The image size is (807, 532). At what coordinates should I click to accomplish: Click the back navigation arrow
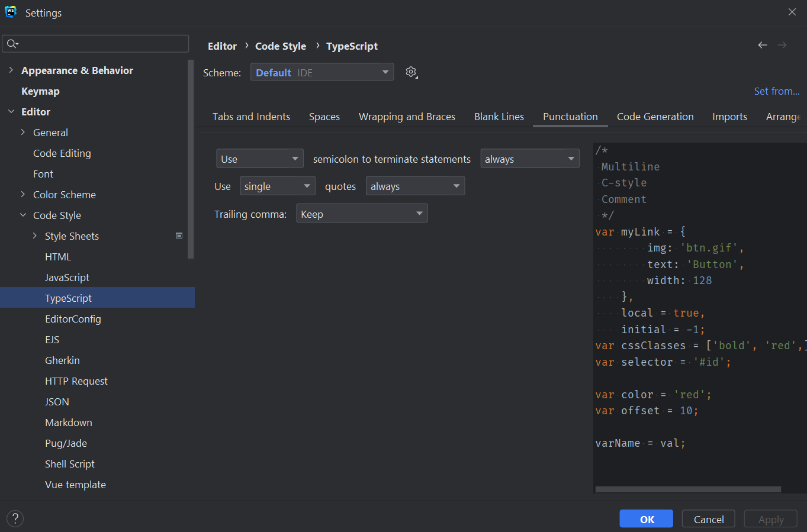pyautogui.click(x=763, y=46)
